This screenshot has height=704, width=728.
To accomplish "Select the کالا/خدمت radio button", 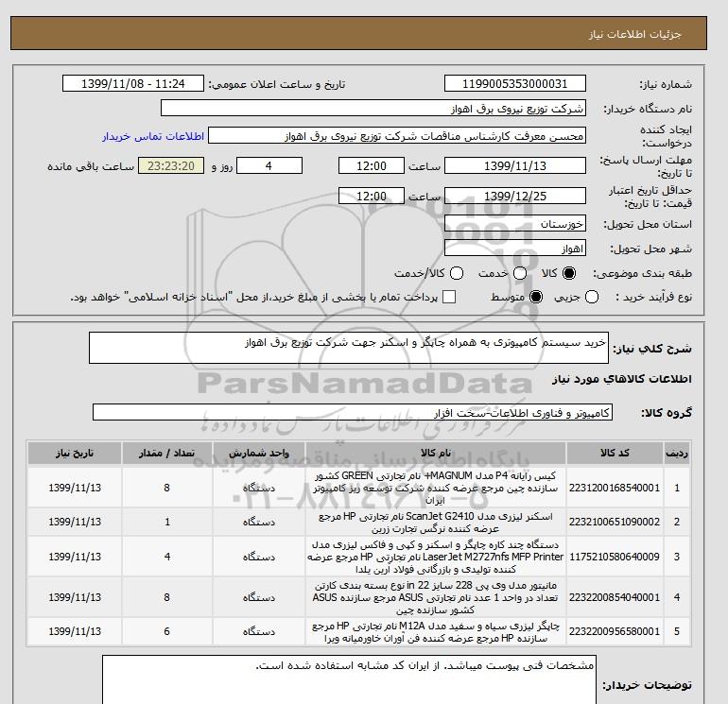I will 457,273.
